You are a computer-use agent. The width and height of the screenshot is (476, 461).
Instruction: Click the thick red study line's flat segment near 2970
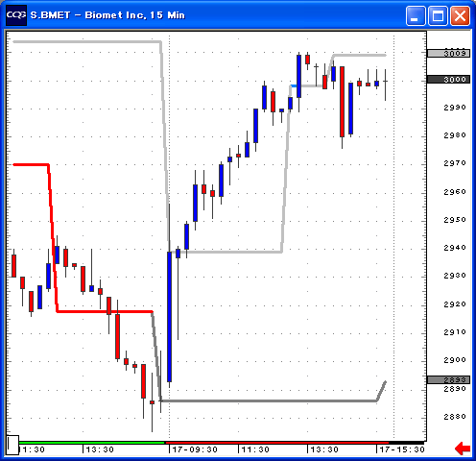(x=31, y=164)
